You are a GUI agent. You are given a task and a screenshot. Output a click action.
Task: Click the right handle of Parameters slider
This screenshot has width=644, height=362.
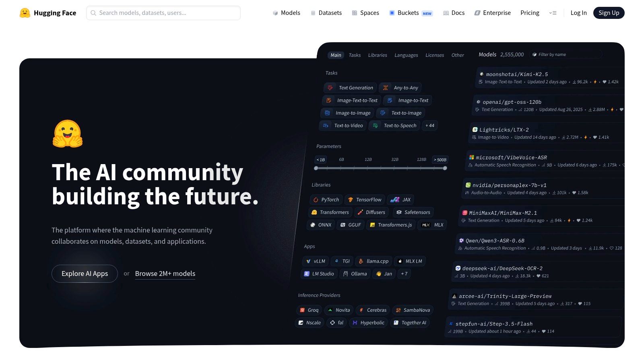[445, 168]
